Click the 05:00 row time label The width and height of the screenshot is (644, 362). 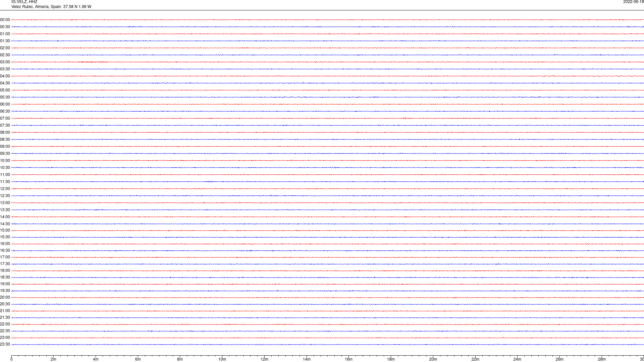coord(5,90)
